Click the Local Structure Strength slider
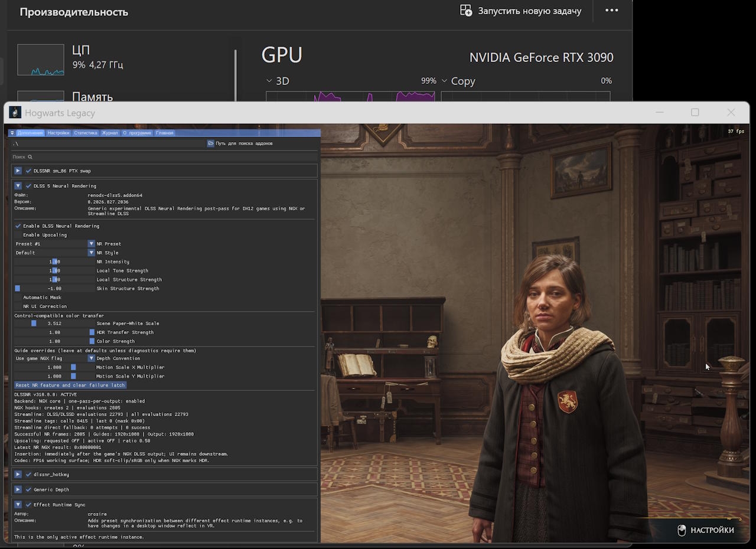This screenshot has height=549, width=756. point(54,280)
